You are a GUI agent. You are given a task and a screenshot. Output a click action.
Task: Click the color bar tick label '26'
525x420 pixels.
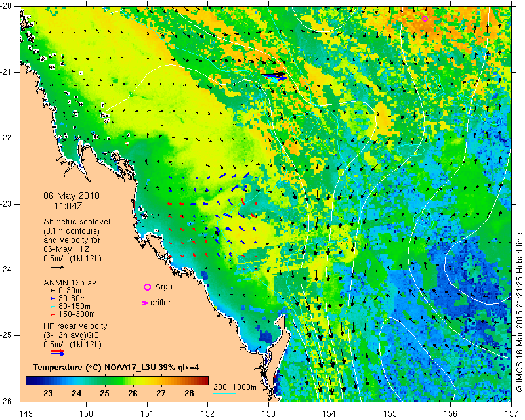(x=133, y=394)
